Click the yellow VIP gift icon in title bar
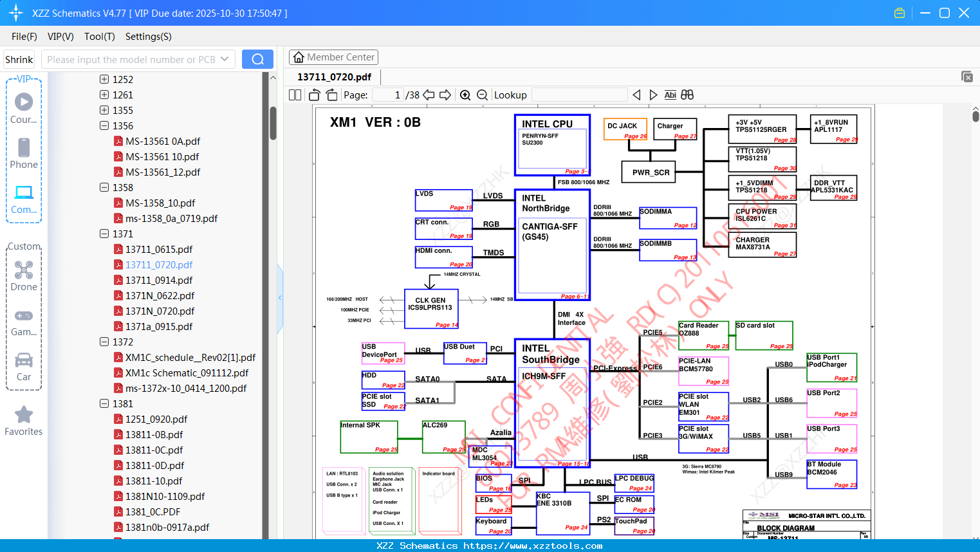This screenshot has height=552, width=980. 900,13
